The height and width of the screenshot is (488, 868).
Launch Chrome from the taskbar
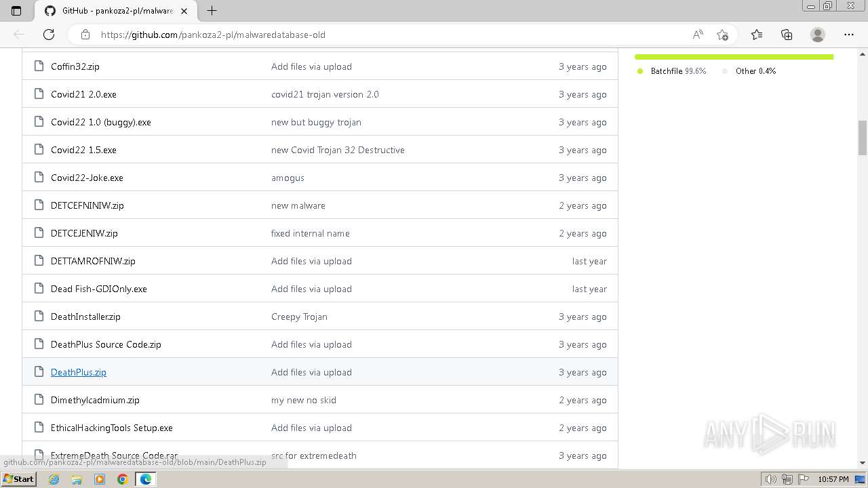click(x=122, y=479)
